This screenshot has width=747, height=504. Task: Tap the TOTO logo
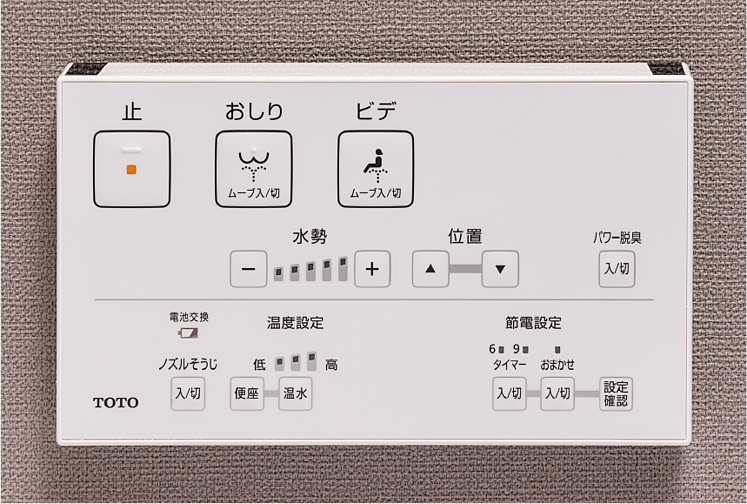(116, 403)
